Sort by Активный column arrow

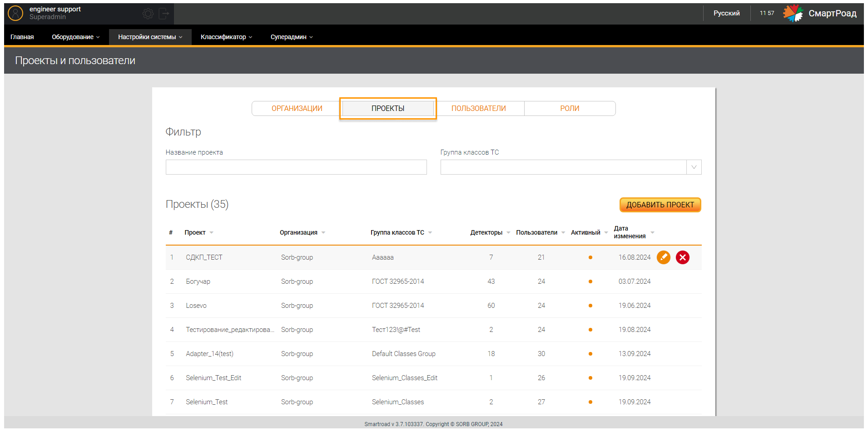[x=606, y=233]
